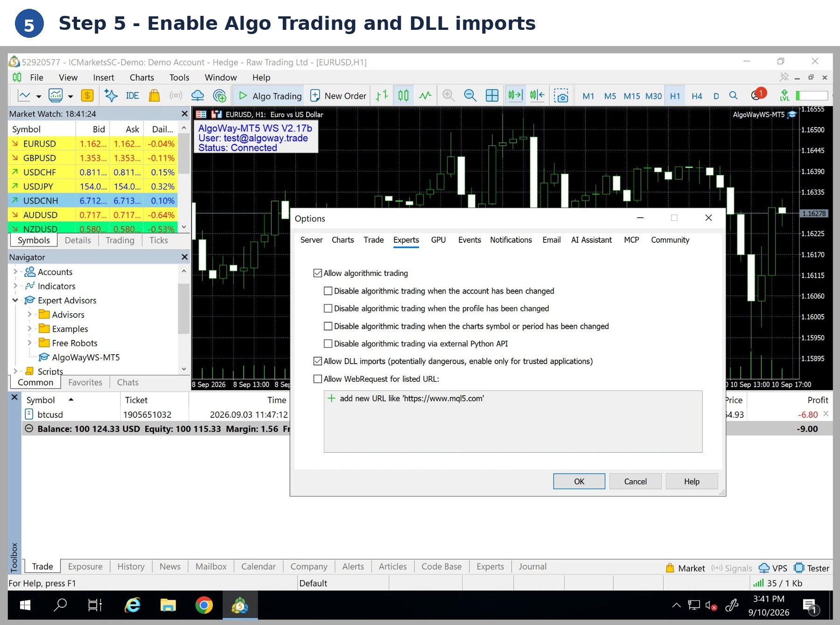Check disable algo trading via Python API
840x625 pixels.
click(328, 344)
